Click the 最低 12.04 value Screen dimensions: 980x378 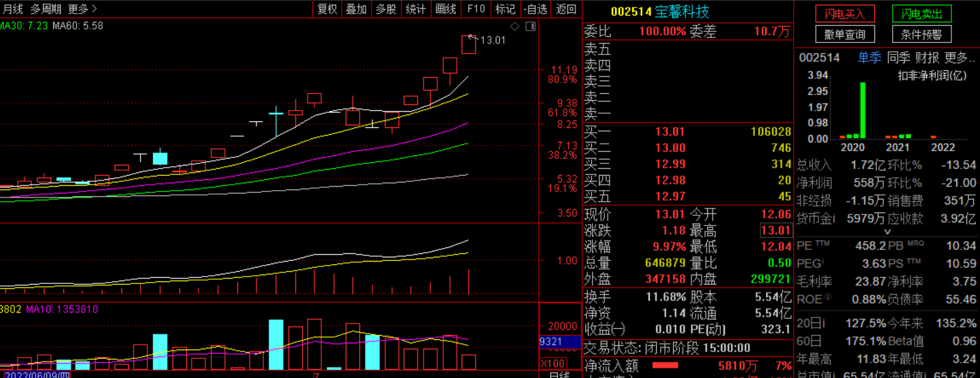coord(776,247)
